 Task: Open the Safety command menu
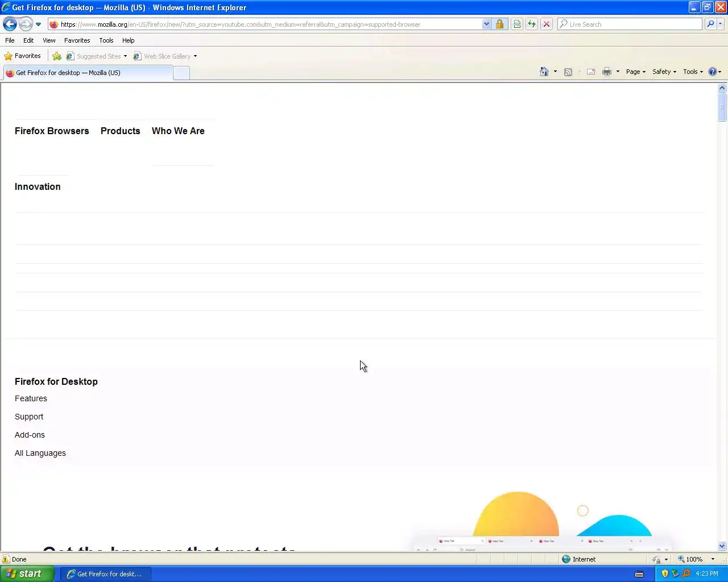click(x=664, y=72)
